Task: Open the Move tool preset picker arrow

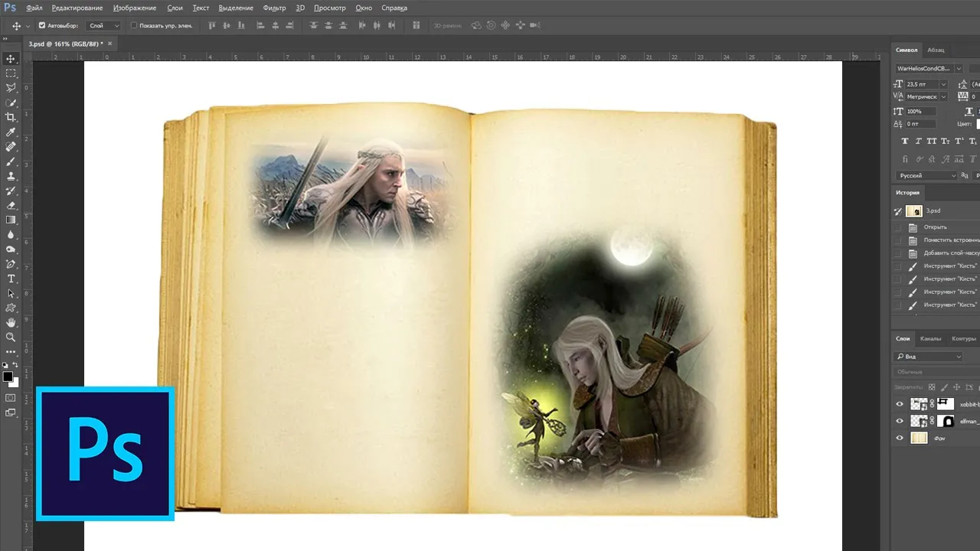Action: click(x=28, y=26)
